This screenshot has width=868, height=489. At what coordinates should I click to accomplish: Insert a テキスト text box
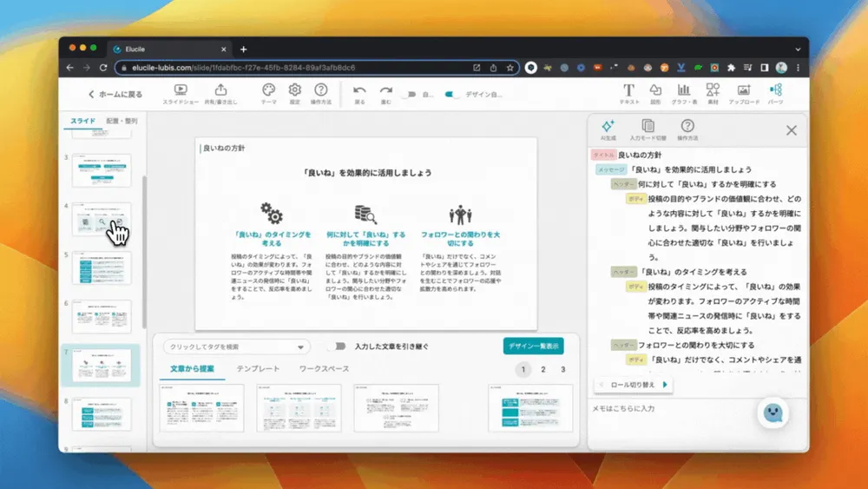click(x=628, y=94)
